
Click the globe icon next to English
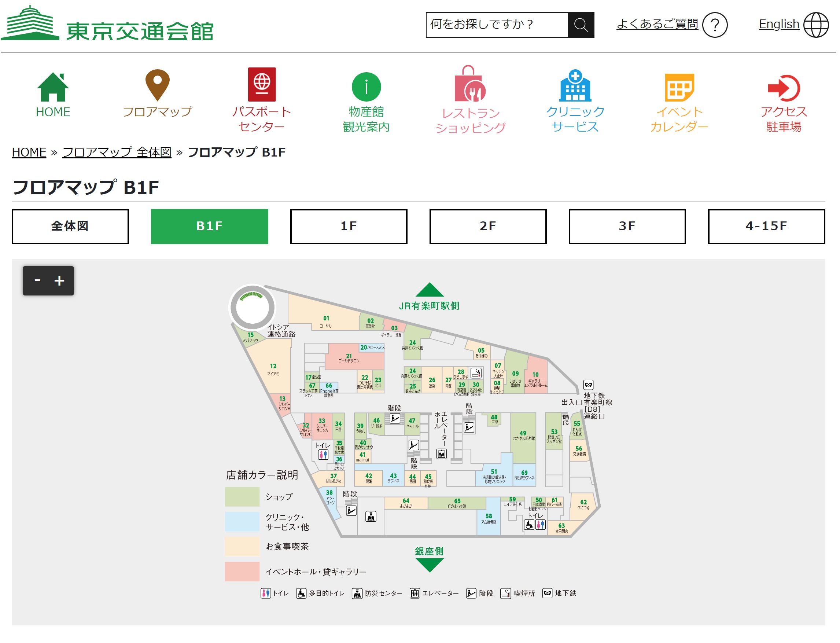pyautogui.click(x=816, y=25)
